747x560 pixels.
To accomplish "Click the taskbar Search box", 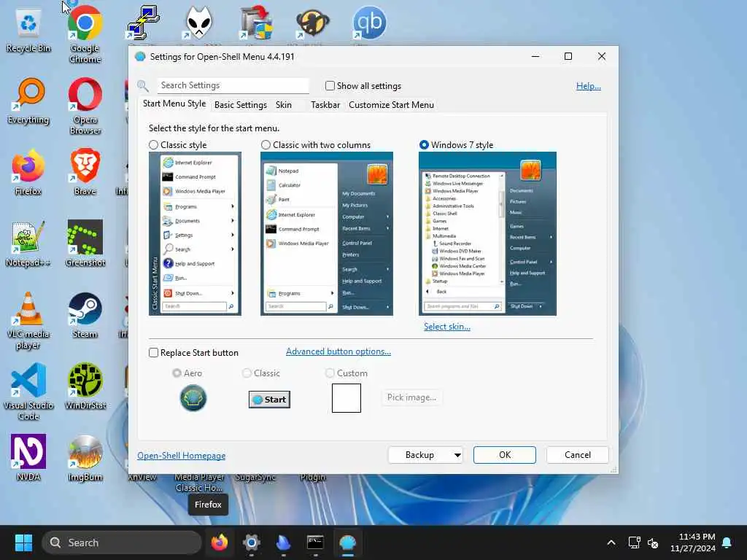I will (x=122, y=542).
